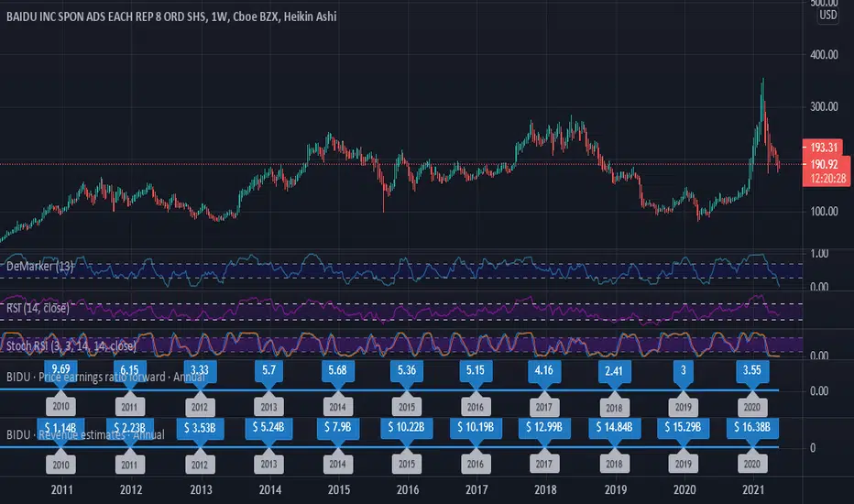Click 2019 on the bottom time axis
The height and width of the screenshot is (504, 854).
click(616, 489)
